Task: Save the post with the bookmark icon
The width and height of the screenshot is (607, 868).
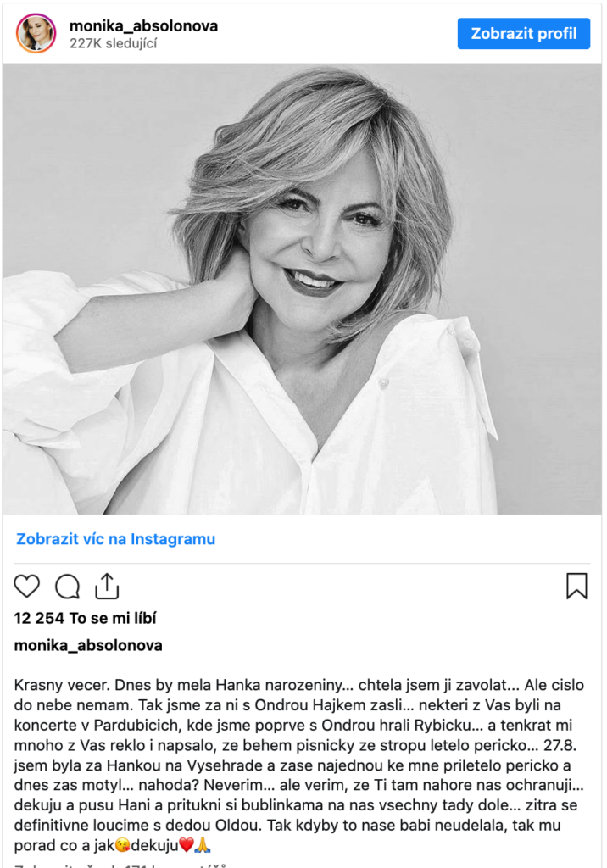Action: click(576, 587)
